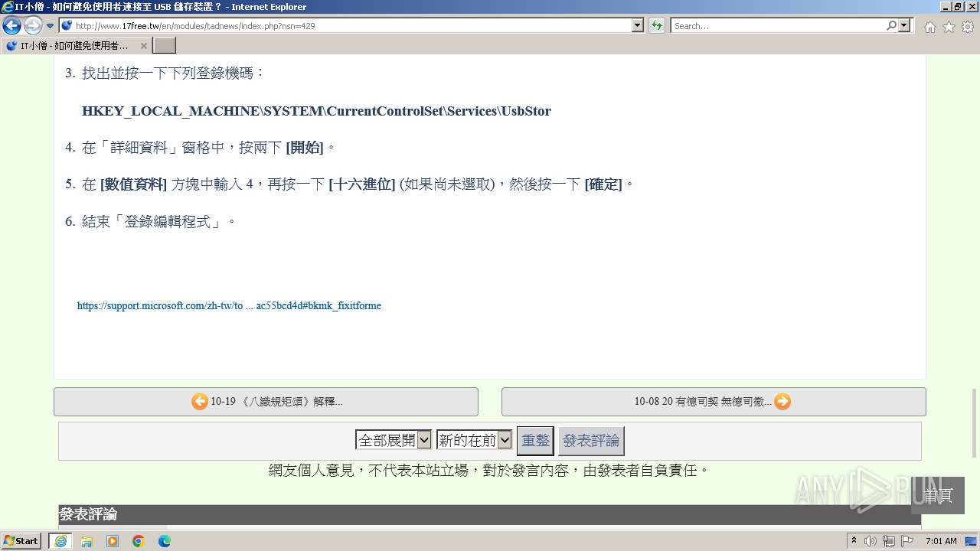
Task: Click the 發表評論 post comment button
Action: click(x=591, y=441)
